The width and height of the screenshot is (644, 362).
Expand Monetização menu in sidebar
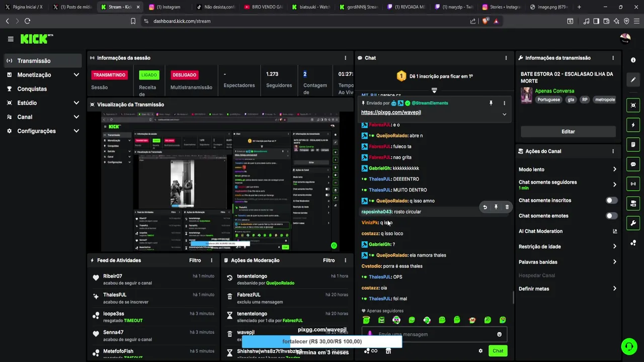coord(76,75)
